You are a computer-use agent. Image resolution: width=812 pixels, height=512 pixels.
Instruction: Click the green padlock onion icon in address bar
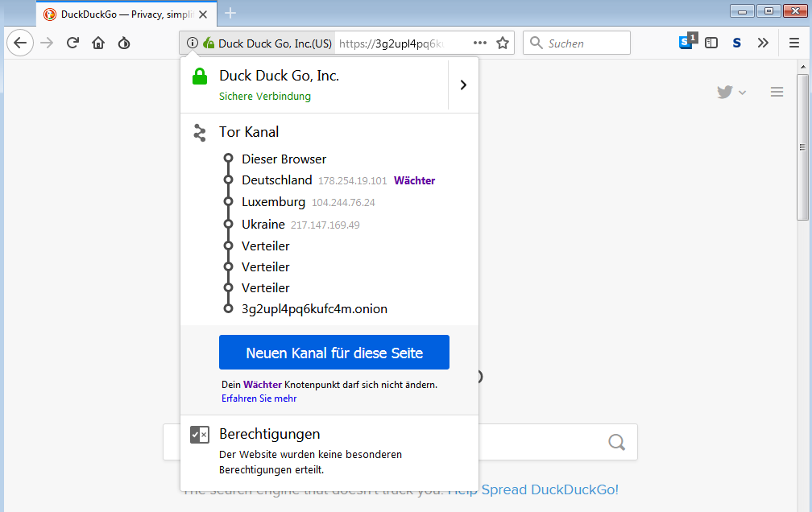209,43
